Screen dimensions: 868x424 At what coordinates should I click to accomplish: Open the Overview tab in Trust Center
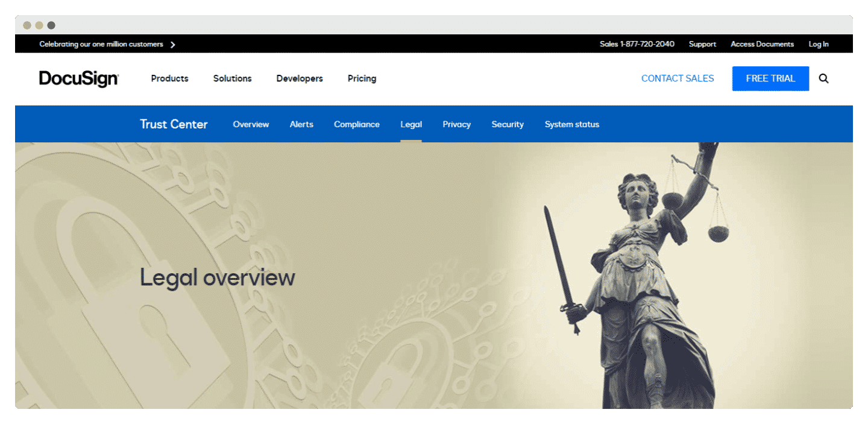251,124
